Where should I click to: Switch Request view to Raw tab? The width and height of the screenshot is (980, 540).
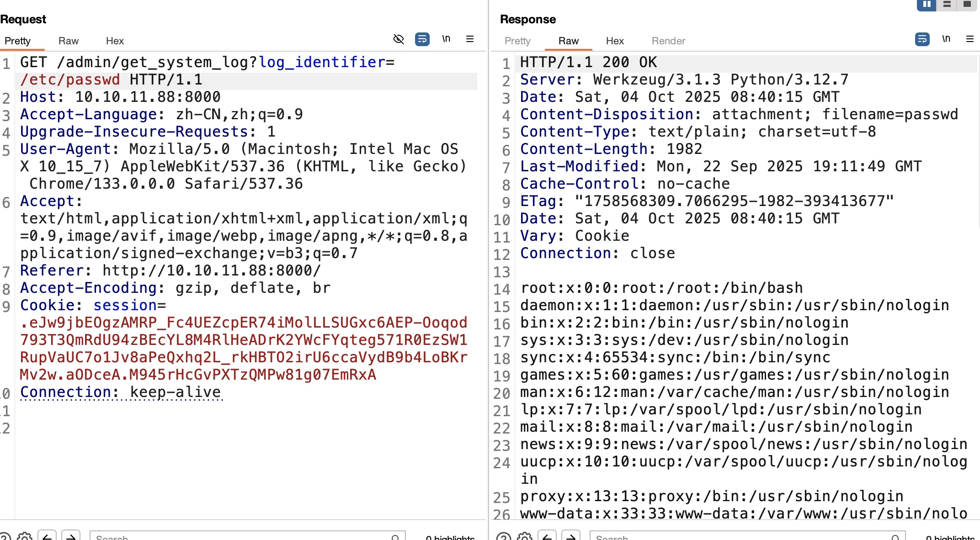tap(69, 41)
